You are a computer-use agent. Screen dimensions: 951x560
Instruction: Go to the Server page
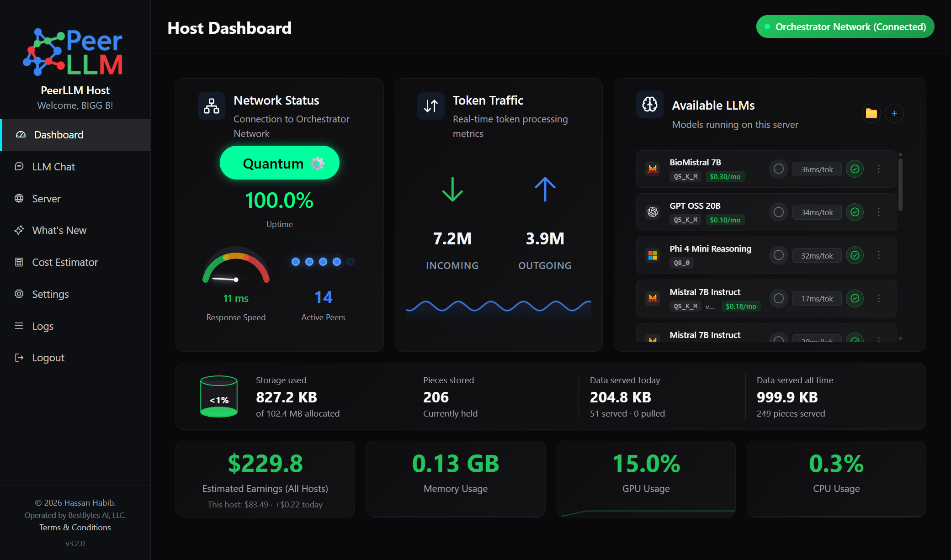(75, 199)
